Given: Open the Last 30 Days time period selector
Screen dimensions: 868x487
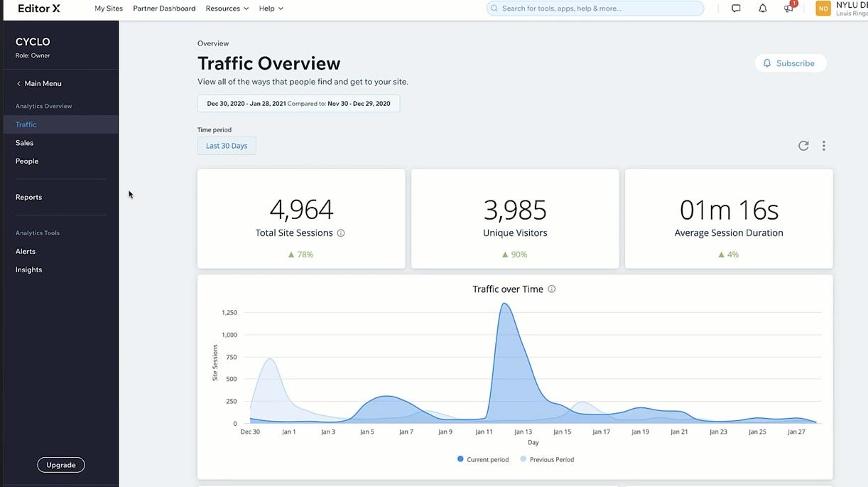Looking at the screenshot, I should tap(227, 146).
